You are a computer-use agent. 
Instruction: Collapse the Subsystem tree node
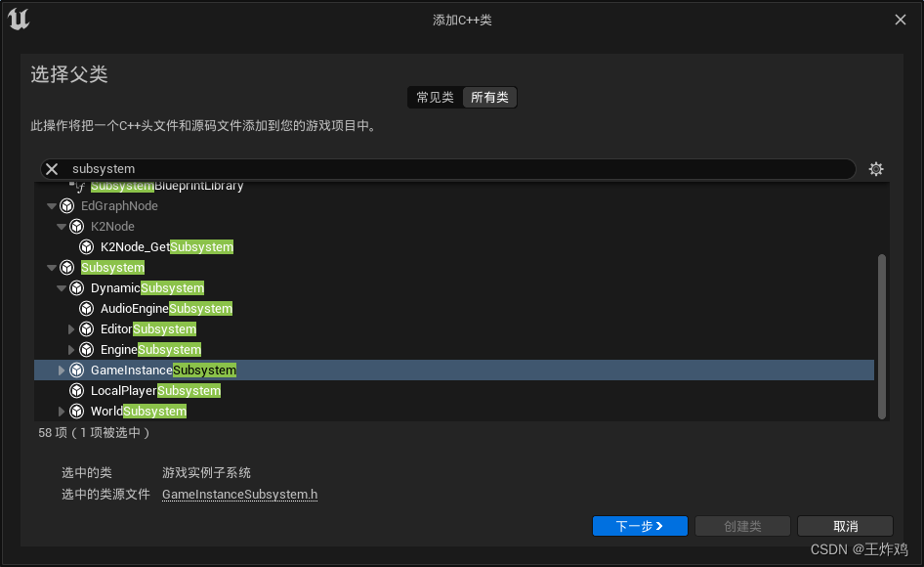point(51,267)
